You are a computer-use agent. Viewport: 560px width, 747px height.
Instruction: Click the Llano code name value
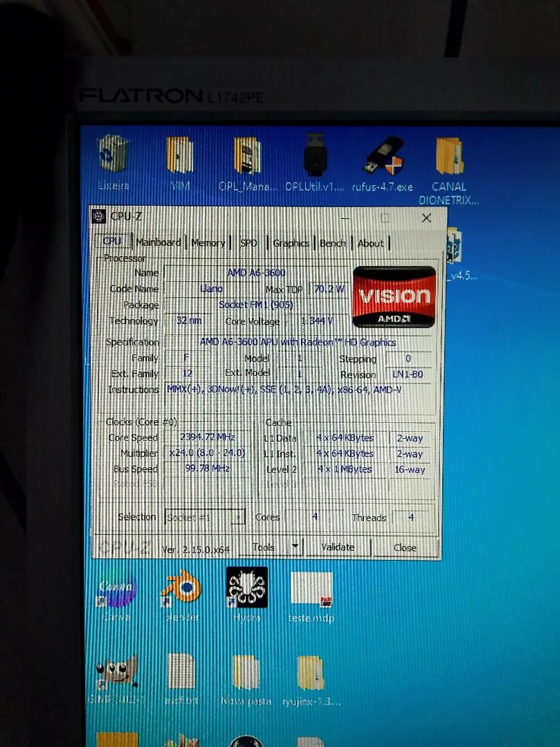(211, 288)
